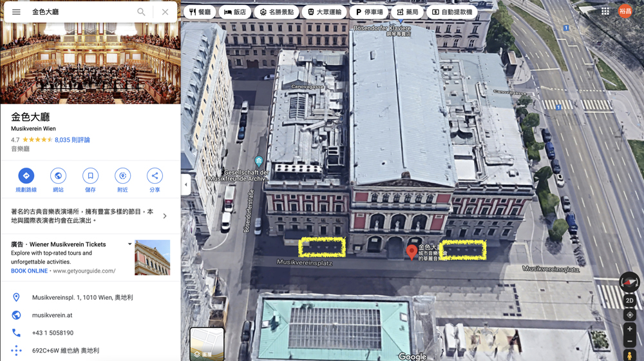
Task: Zoom in with the plus button
Action: (629, 329)
